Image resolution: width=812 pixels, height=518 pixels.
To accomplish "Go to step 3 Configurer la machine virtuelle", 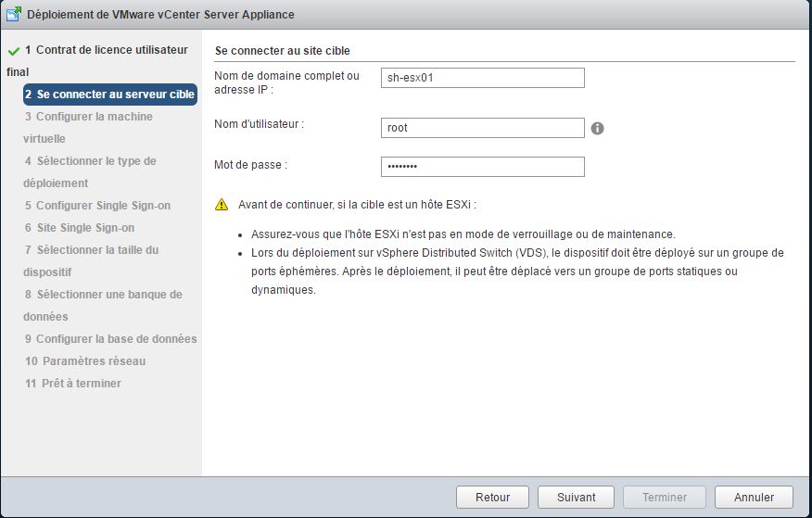I will point(88,127).
